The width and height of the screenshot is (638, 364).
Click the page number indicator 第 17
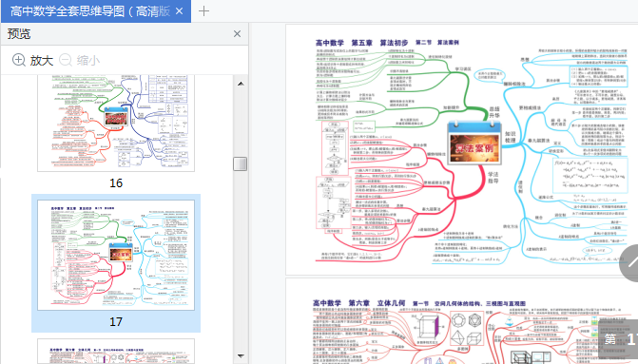tap(619, 338)
